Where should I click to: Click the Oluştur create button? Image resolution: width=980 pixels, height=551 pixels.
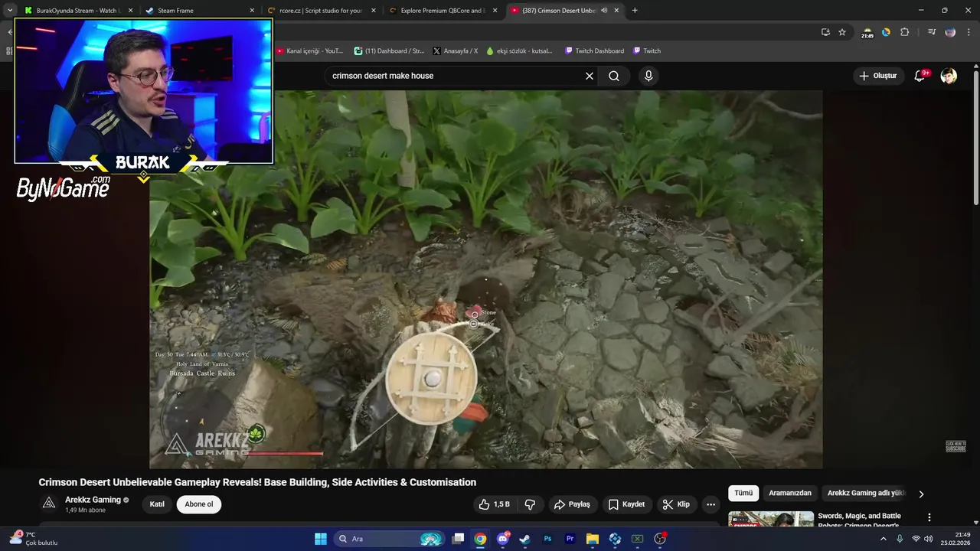coord(877,76)
